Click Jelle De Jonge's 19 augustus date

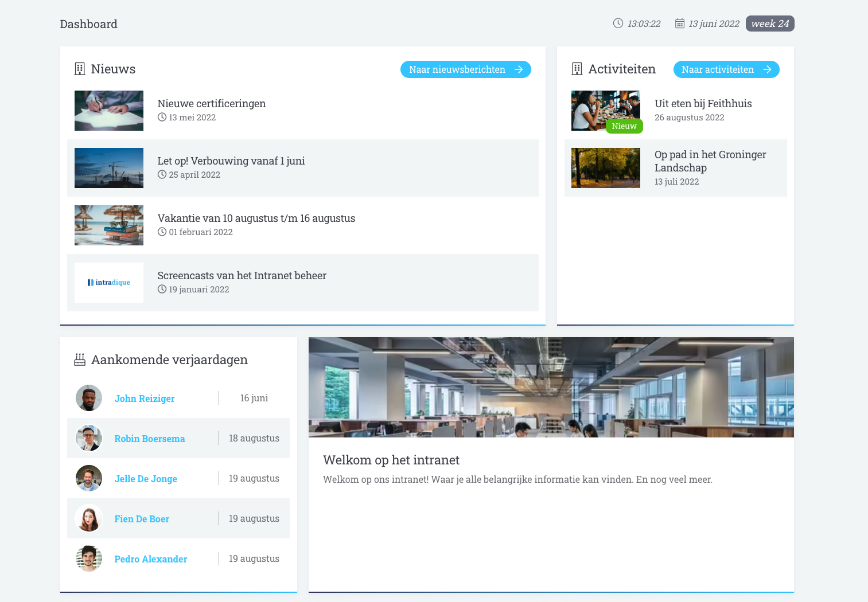point(254,478)
